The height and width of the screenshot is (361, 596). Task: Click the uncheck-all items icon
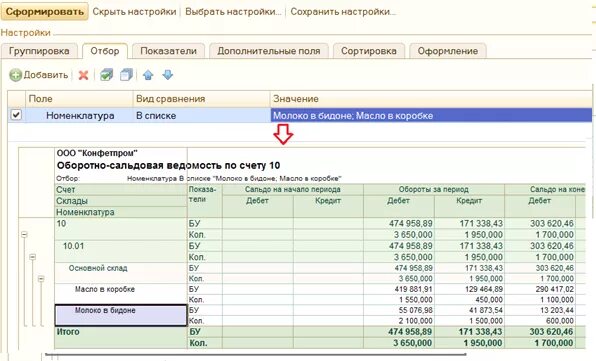coord(126,75)
